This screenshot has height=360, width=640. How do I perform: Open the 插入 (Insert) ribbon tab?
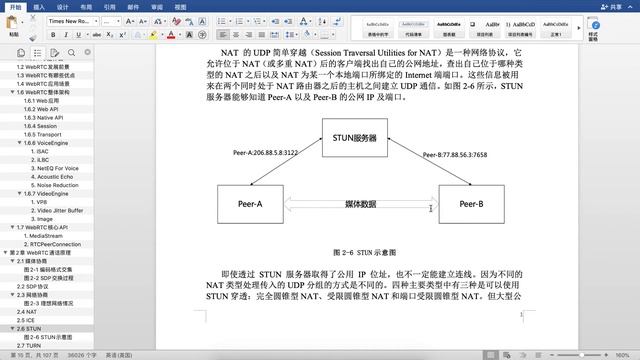coord(39,7)
